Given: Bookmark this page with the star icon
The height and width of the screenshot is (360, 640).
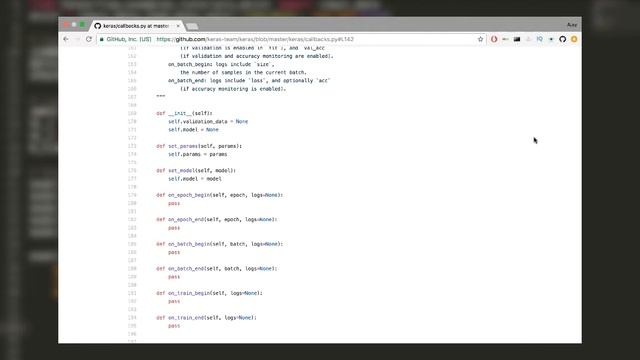Looking at the screenshot, I should click(x=480, y=39).
